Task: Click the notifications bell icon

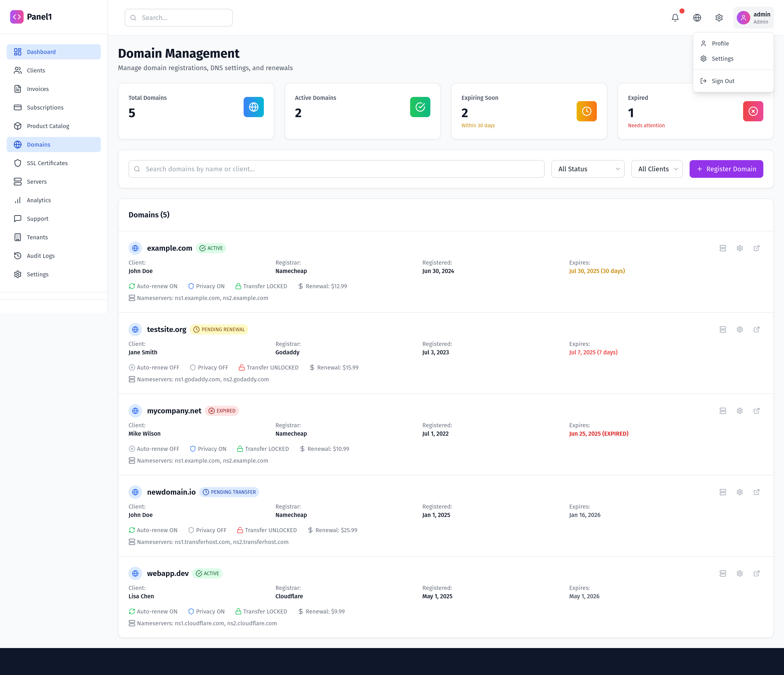Action: [675, 17]
